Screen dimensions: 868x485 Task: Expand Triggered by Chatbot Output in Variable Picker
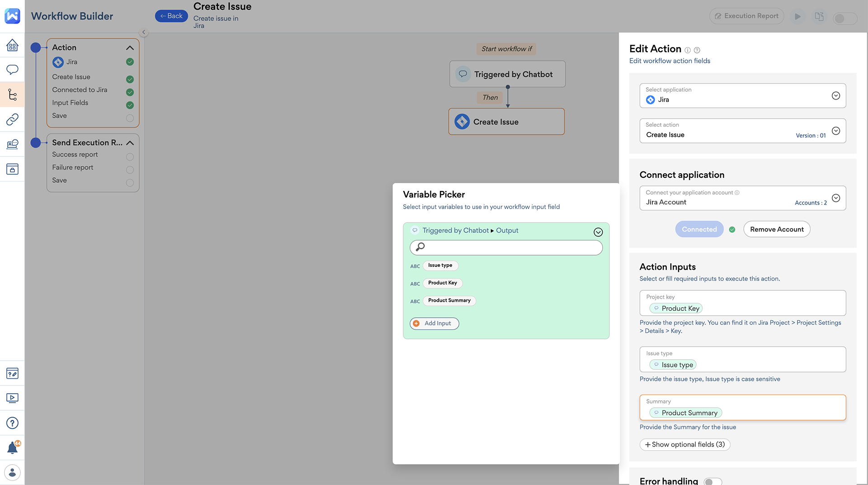pyautogui.click(x=598, y=232)
